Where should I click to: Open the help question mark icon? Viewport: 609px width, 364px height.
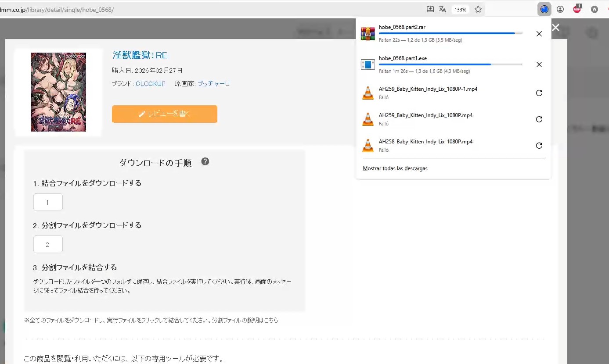pos(205,161)
